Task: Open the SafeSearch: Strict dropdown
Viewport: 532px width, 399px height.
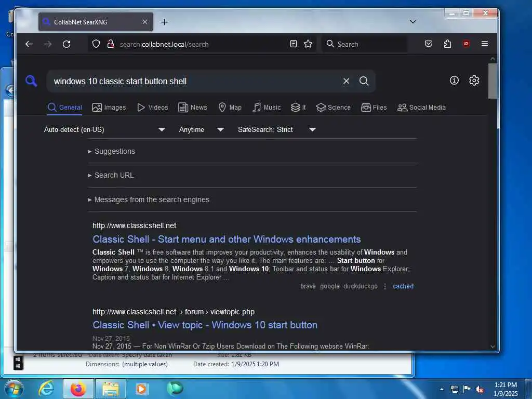Action: click(x=277, y=129)
